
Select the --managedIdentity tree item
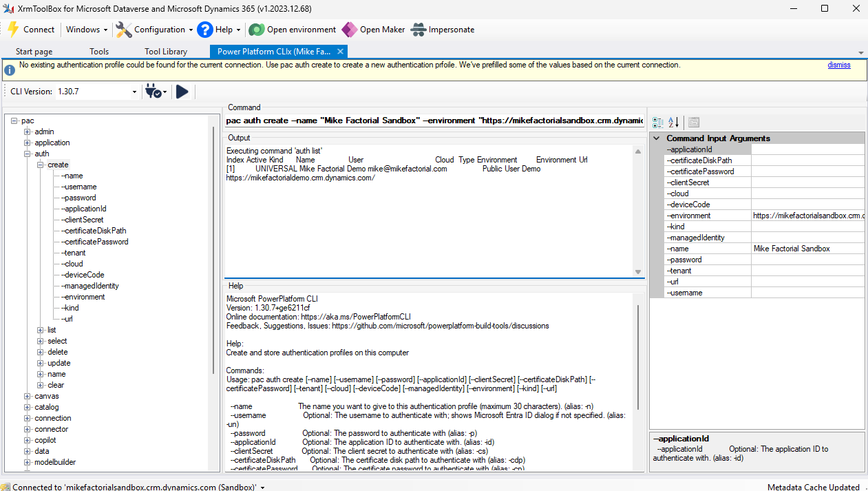point(89,286)
